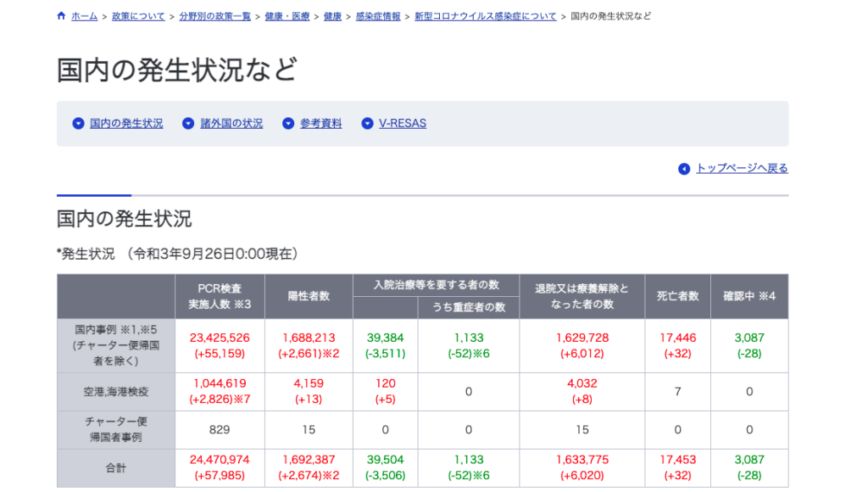This screenshot has height=492, width=868.
Task: Open the 分野別の政策一覧 breadcrumb link
Action: pos(214,16)
